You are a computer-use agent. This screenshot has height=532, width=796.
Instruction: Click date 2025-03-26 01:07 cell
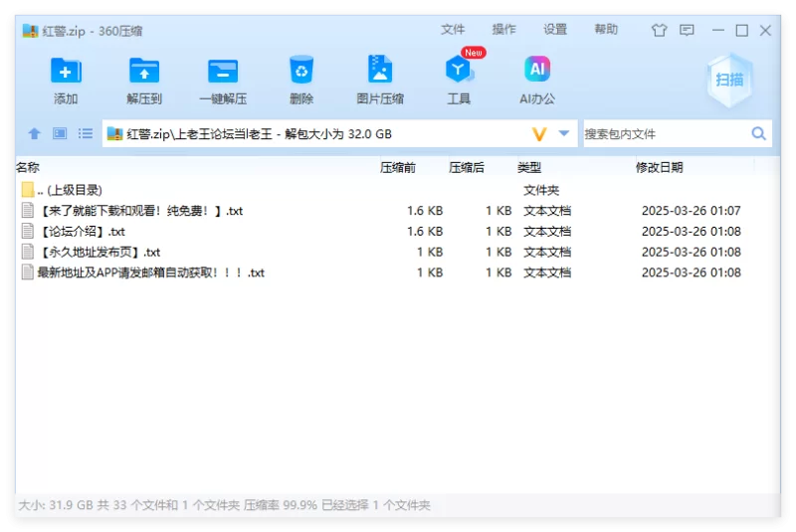(x=691, y=211)
